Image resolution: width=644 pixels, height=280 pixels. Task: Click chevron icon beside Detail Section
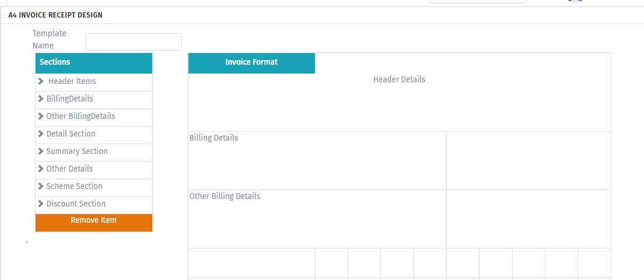41,134
